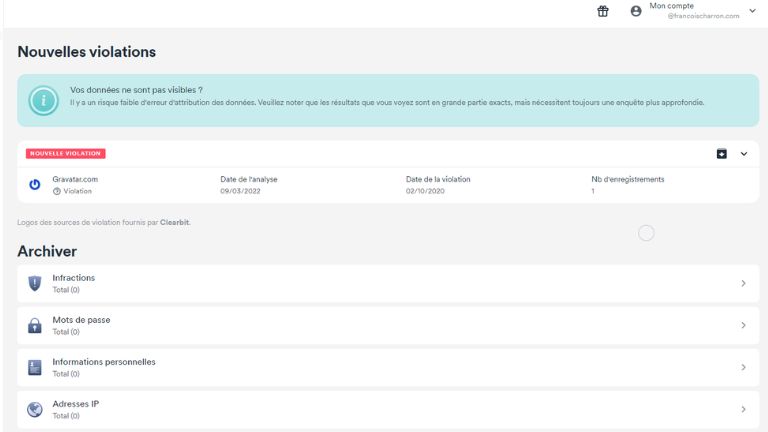Open the Informations personnelles row

(x=388, y=368)
